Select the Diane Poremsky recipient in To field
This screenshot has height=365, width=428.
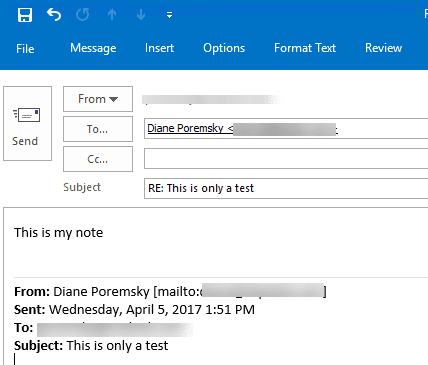pyautogui.click(x=242, y=129)
